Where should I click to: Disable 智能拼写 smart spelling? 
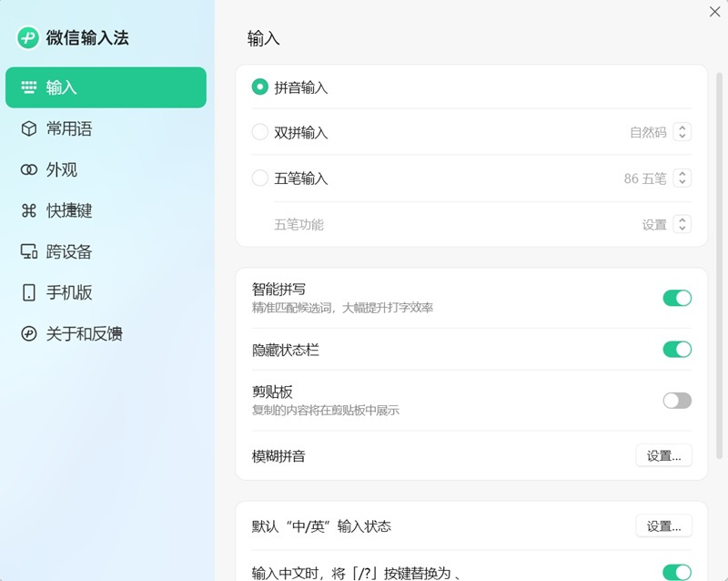point(677,298)
